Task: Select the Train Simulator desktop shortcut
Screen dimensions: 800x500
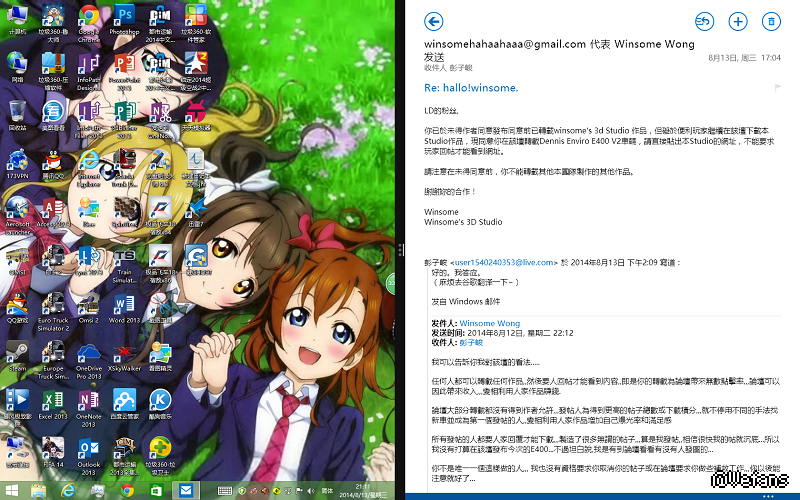Action: pyautogui.click(x=124, y=264)
